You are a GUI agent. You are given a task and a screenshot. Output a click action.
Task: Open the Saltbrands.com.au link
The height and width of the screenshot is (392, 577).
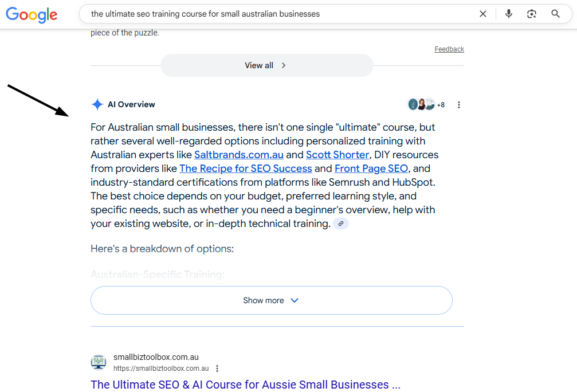tap(238, 155)
